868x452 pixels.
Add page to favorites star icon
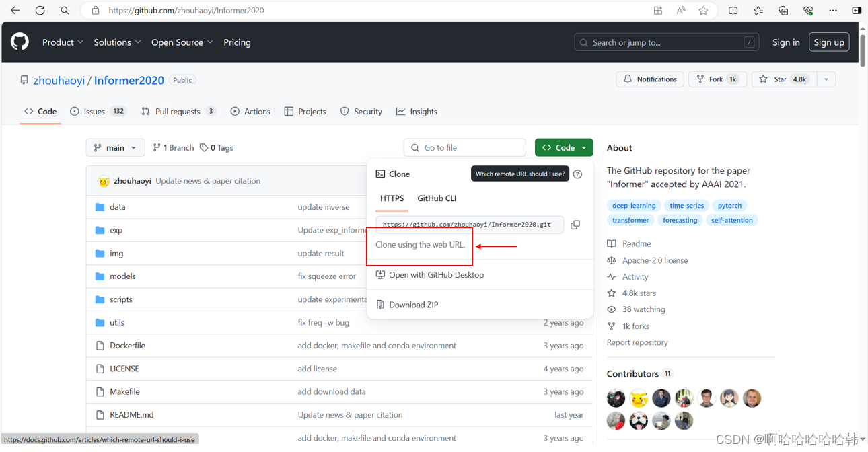(703, 11)
